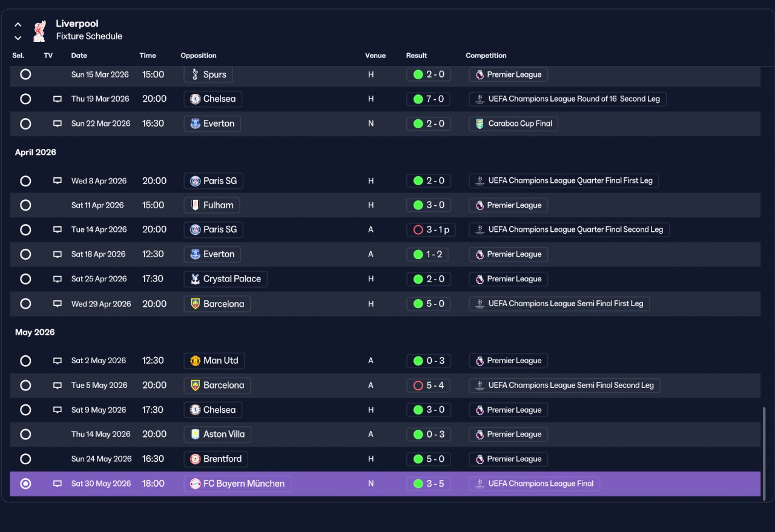The height and width of the screenshot is (532, 775).
Task: Select the Fulham fixture radio button
Action: [x=25, y=205]
